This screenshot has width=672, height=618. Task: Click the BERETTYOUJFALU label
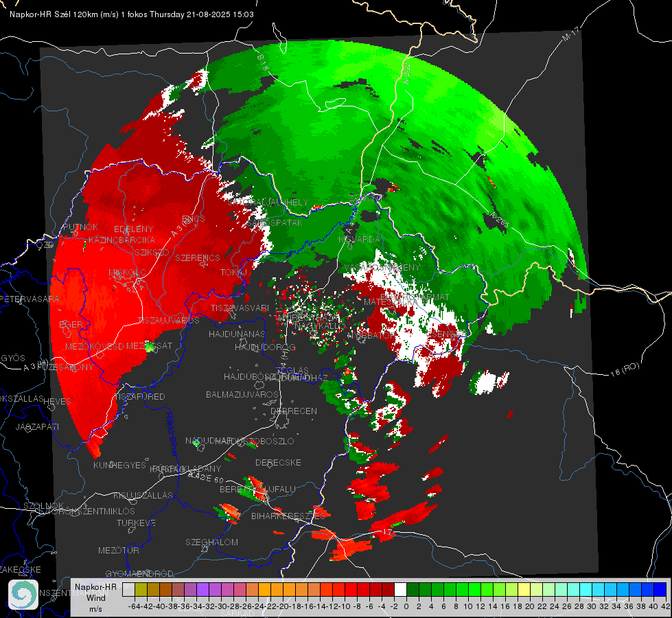[257, 490]
